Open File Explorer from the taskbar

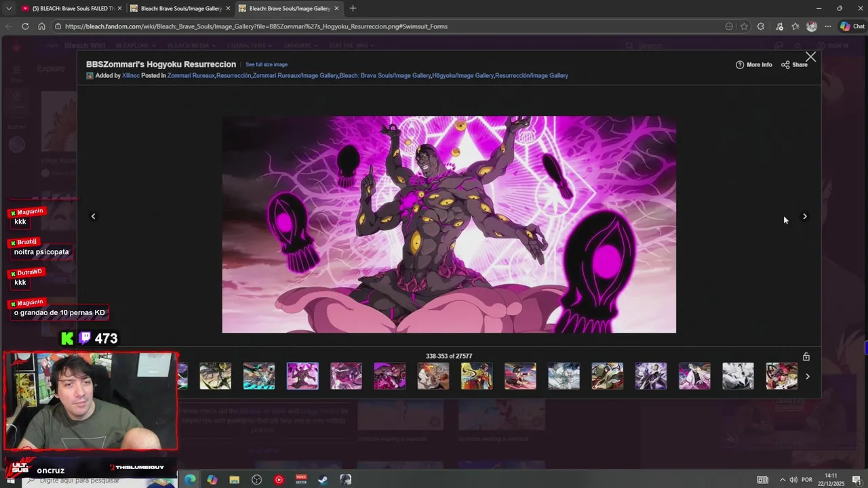235,480
